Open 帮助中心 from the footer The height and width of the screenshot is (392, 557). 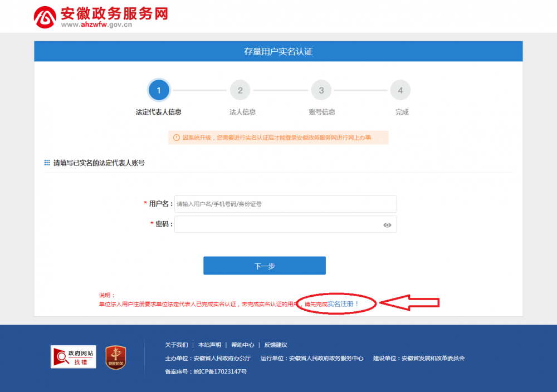click(x=242, y=345)
